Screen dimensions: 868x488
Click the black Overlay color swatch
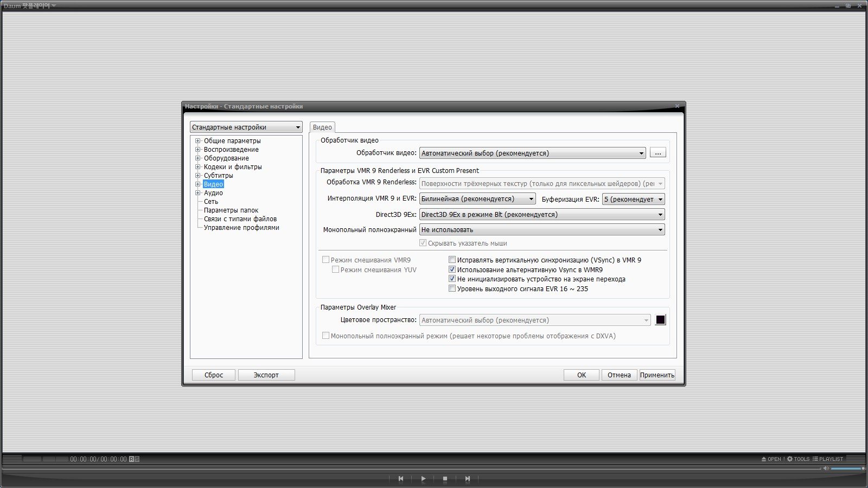660,320
